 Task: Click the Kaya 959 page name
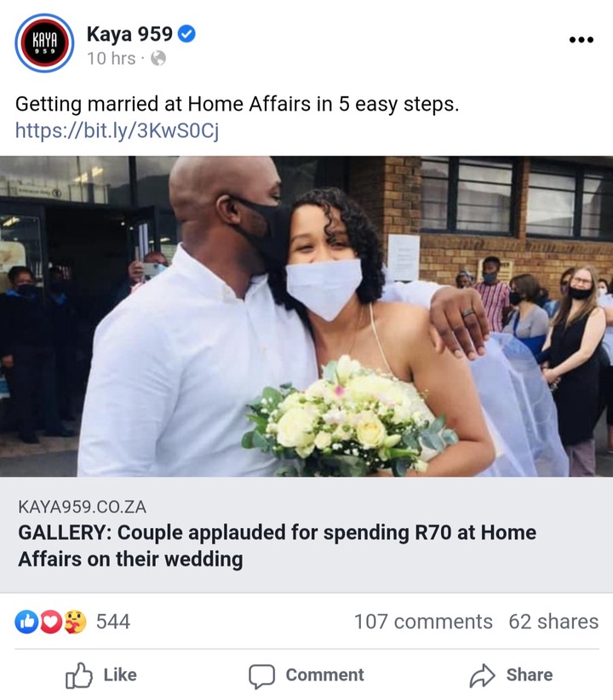pyautogui.click(x=129, y=34)
